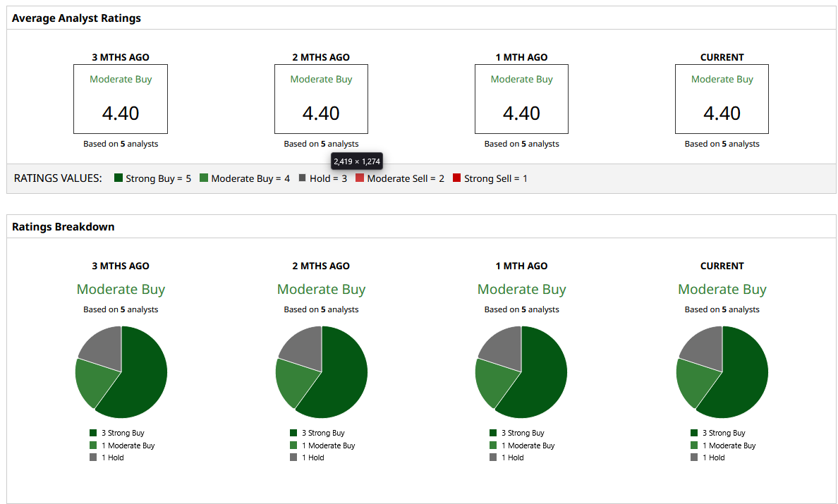Click the Strong Buy = 5 legend text

158,179
